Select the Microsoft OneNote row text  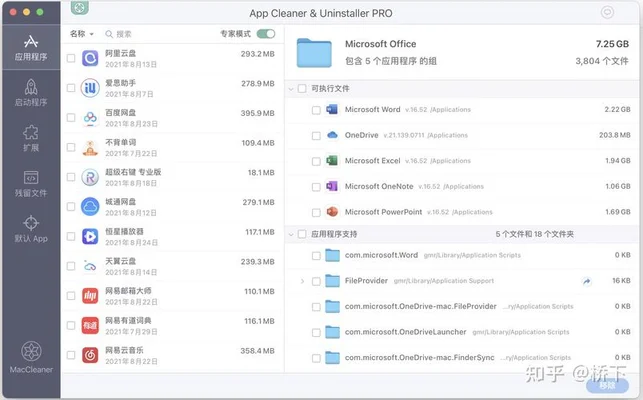click(379, 186)
